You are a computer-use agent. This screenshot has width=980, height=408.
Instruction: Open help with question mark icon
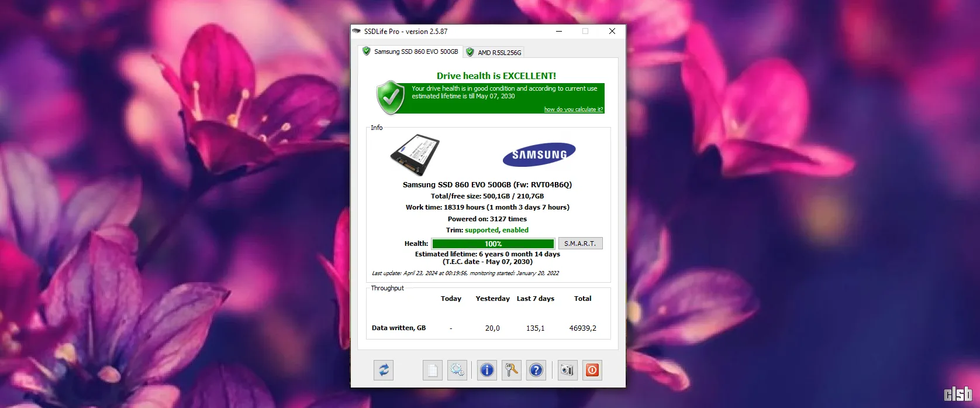click(x=536, y=370)
